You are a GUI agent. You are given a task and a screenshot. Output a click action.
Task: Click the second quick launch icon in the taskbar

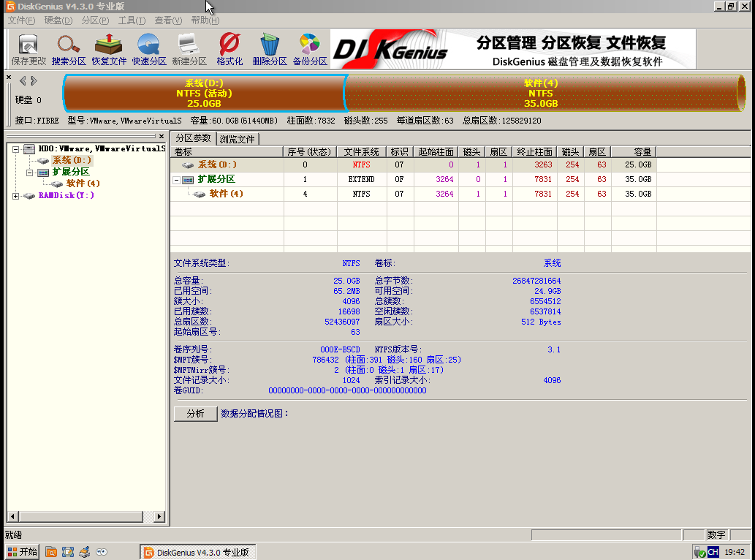click(68, 552)
